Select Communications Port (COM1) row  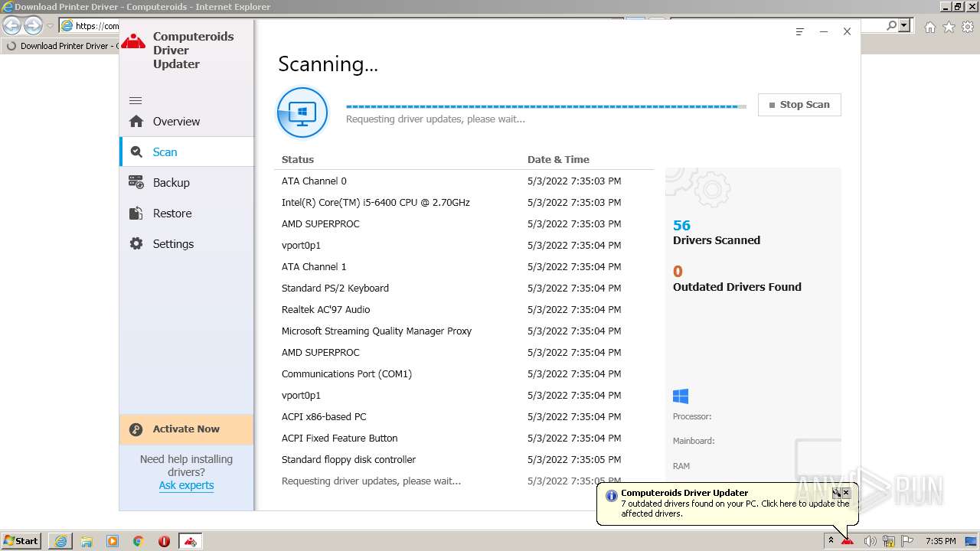(x=464, y=374)
